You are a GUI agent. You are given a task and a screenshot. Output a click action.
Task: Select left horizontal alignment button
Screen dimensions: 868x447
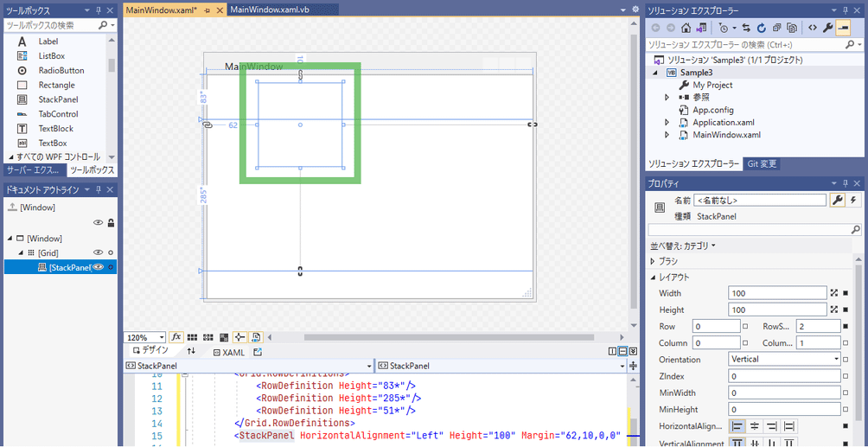pyautogui.click(x=737, y=425)
